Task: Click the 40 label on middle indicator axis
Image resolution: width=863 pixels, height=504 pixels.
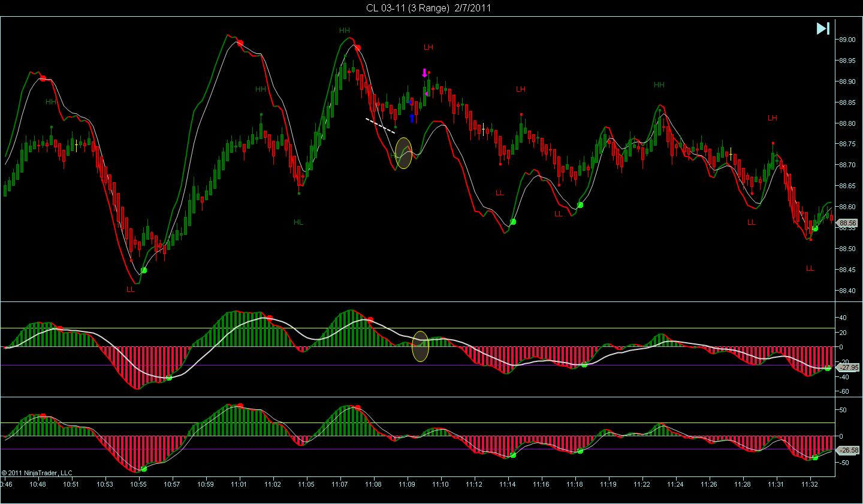Action: pyautogui.click(x=842, y=318)
